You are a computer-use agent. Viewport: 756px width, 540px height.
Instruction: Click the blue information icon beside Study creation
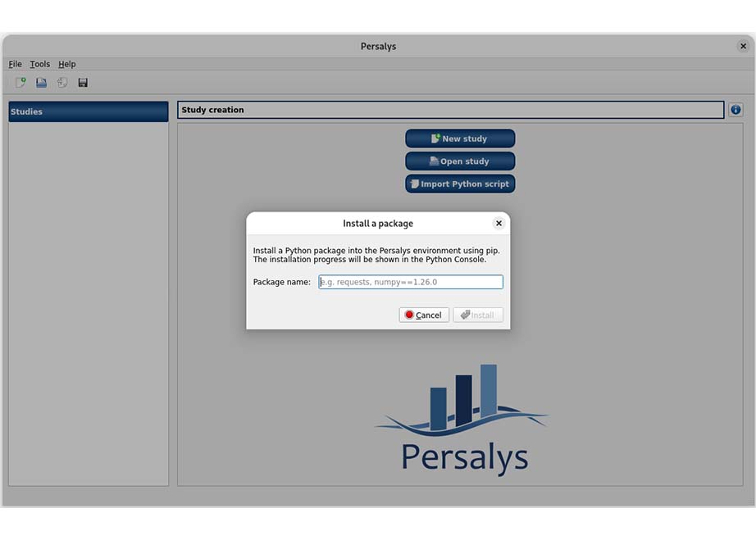pos(736,110)
